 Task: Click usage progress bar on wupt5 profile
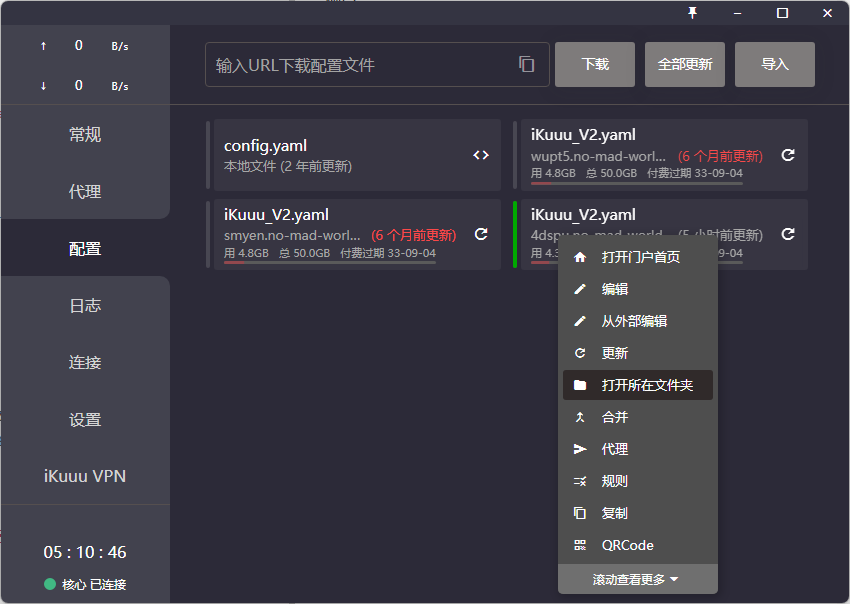[x=636, y=183]
